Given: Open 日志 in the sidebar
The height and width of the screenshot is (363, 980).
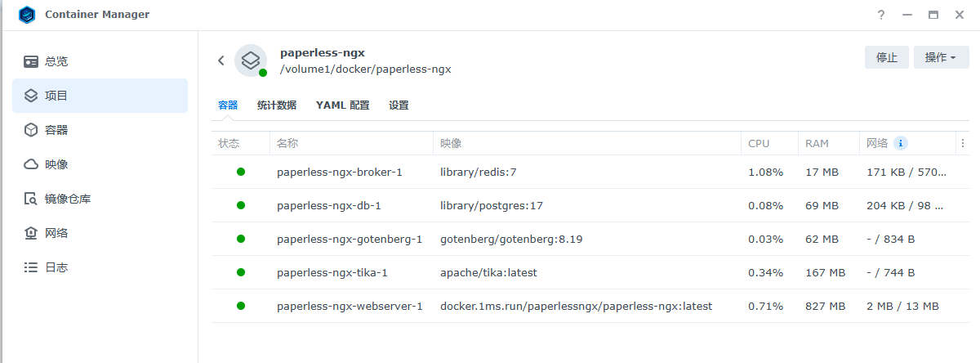Looking at the screenshot, I should 100,267.
